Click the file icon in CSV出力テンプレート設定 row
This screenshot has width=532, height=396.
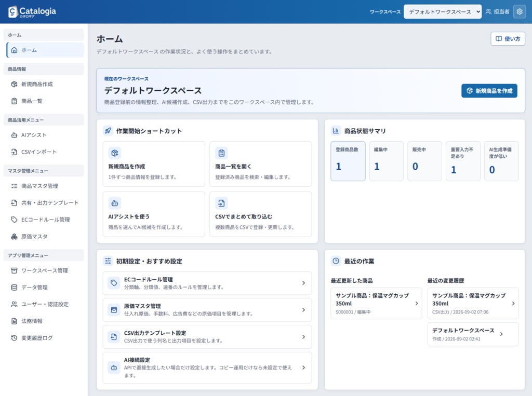114,337
